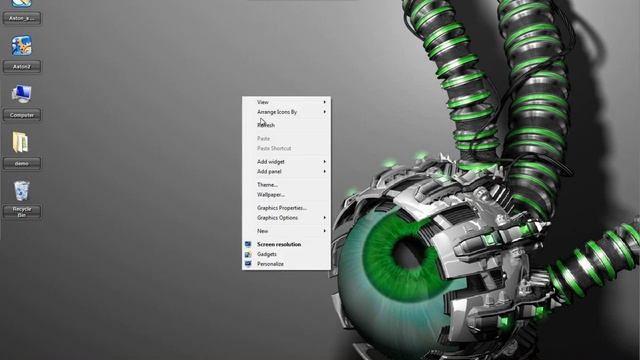This screenshot has height=360, width=640.
Task: Click the partially visible Aston_s desktop icon
Action: [21, 3]
